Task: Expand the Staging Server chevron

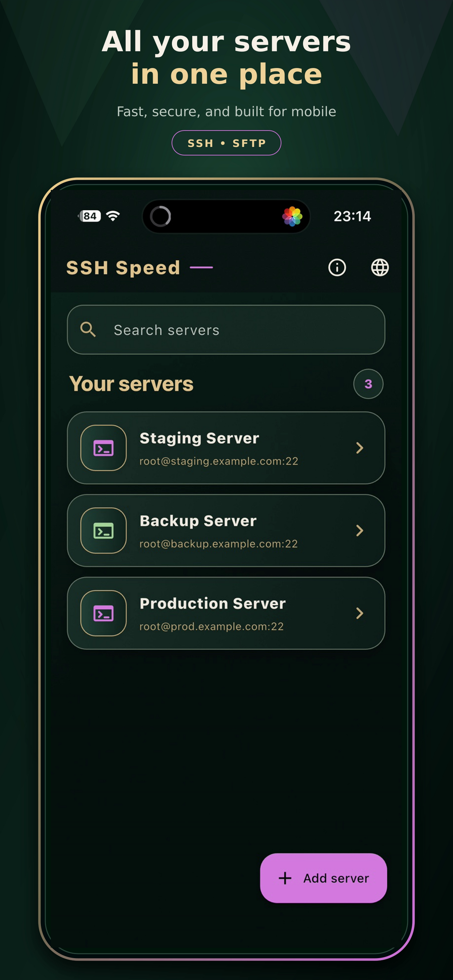Action: (360, 448)
